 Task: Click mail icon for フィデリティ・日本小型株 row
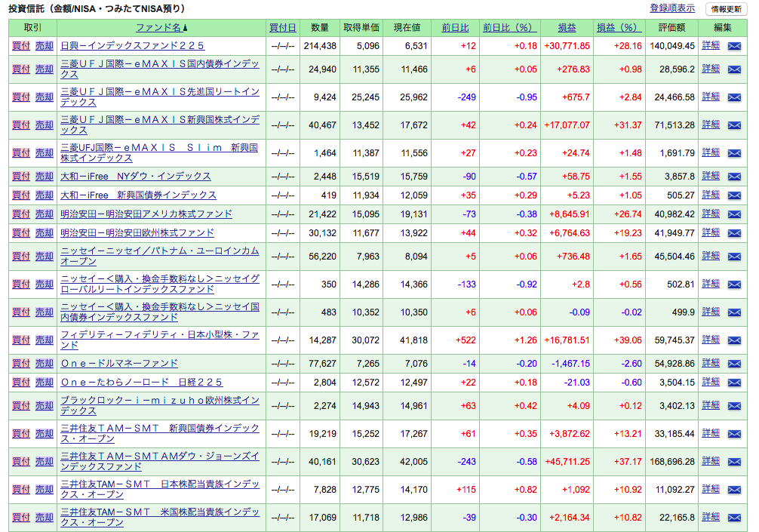coord(734,341)
